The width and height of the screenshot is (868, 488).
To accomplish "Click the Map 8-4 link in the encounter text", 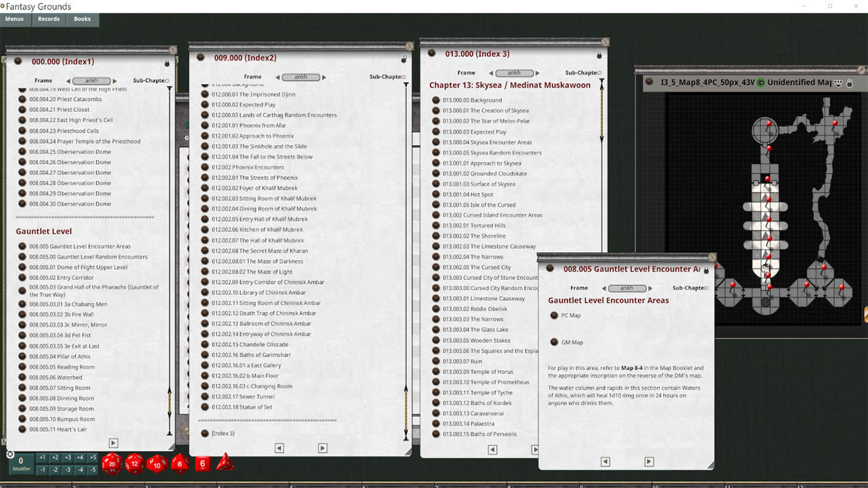I will (631, 368).
